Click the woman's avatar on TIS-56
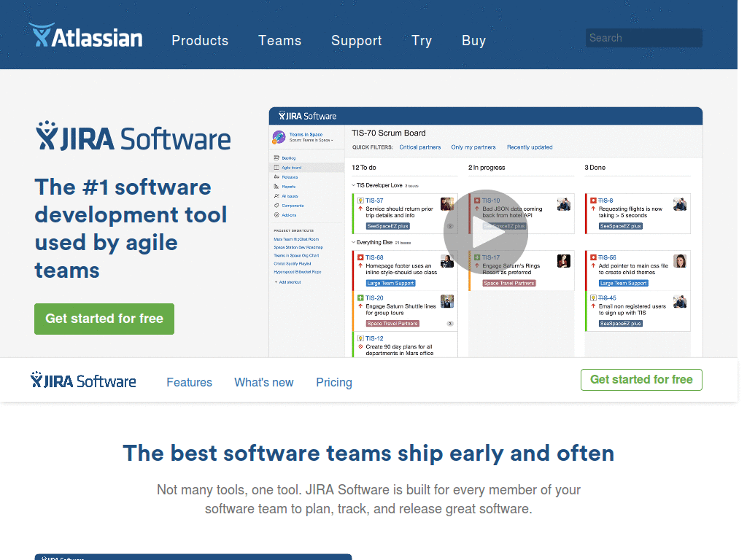The height and width of the screenshot is (560, 747). point(680,261)
